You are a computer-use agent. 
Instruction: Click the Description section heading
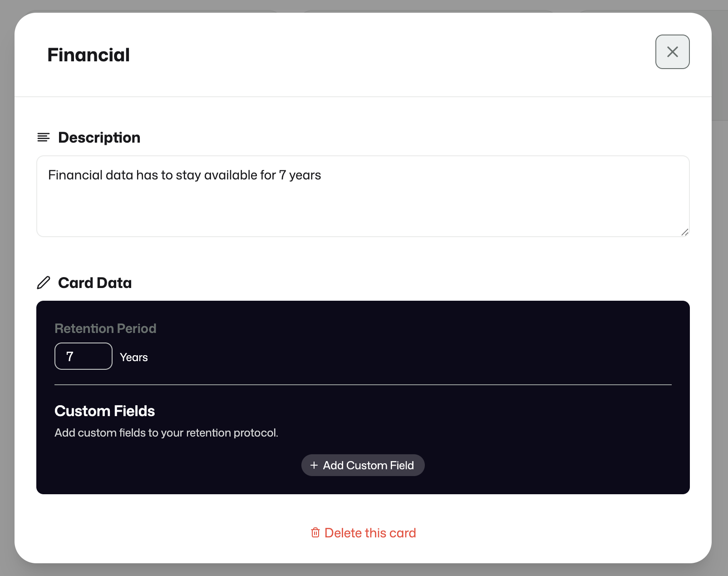[99, 137]
